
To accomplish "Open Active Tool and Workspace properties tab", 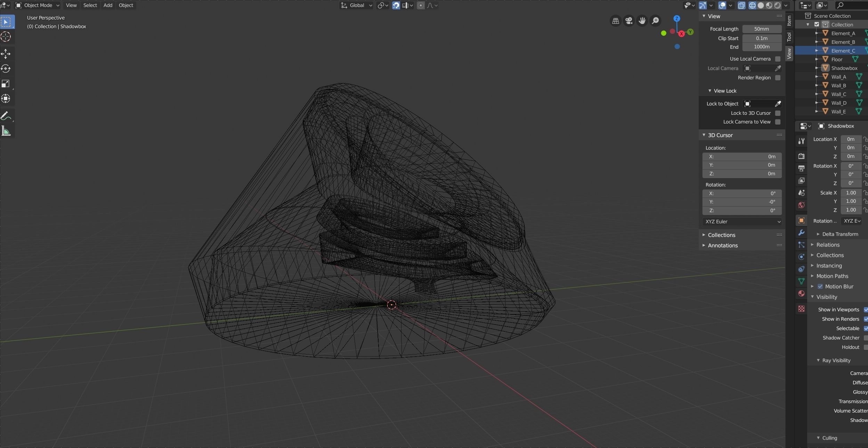I will (x=801, y=141).
